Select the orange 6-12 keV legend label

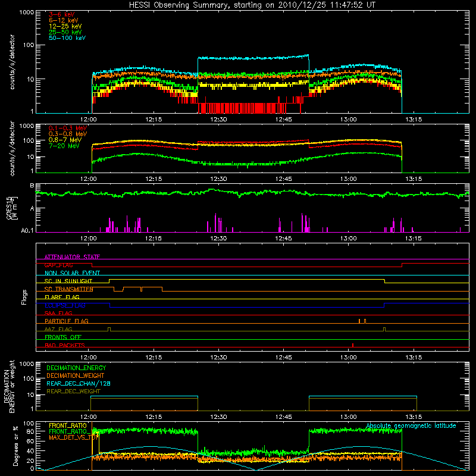click(64, 20)
